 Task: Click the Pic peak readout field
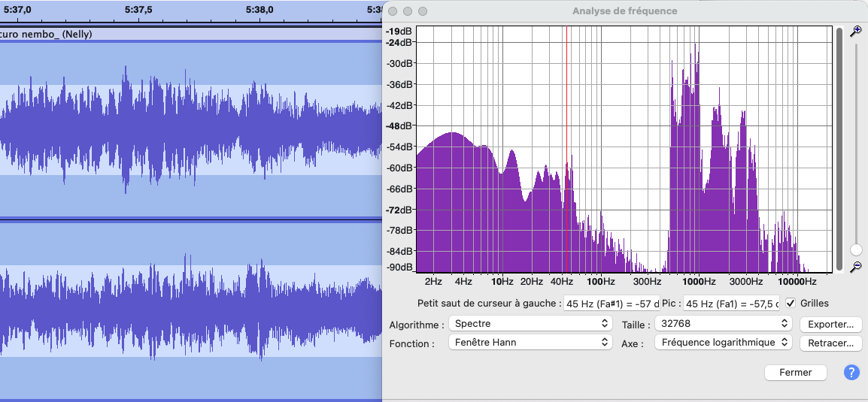731,304
